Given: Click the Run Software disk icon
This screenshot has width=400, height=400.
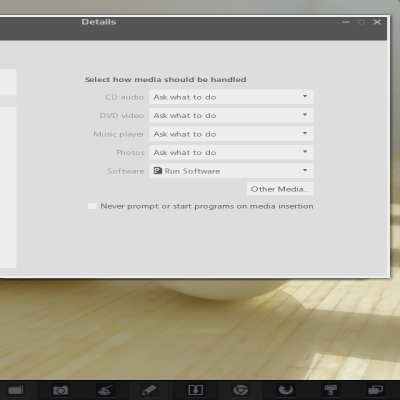Looking at the screenshot, I should tap(157, 171).
